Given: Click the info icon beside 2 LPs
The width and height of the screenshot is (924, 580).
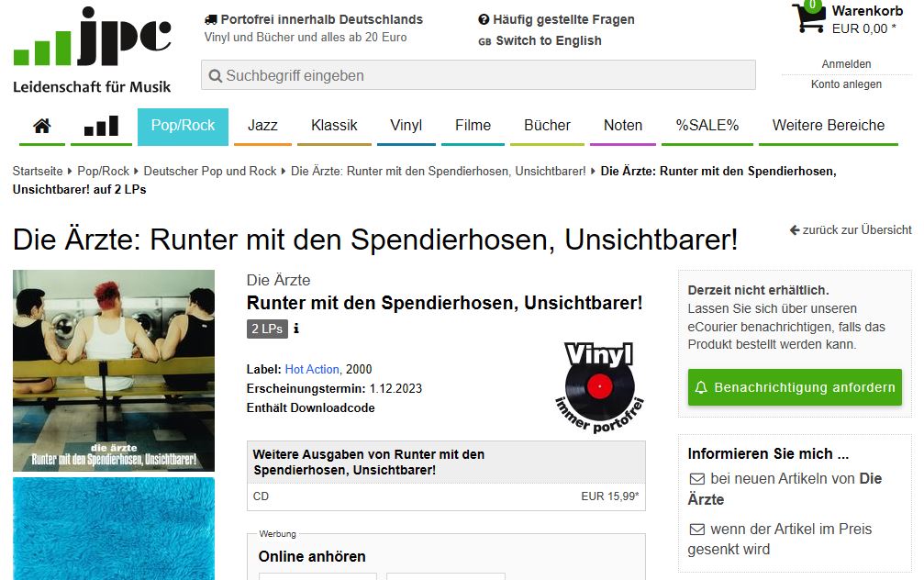Looking at the screenshot, I should tap(296, 329).
